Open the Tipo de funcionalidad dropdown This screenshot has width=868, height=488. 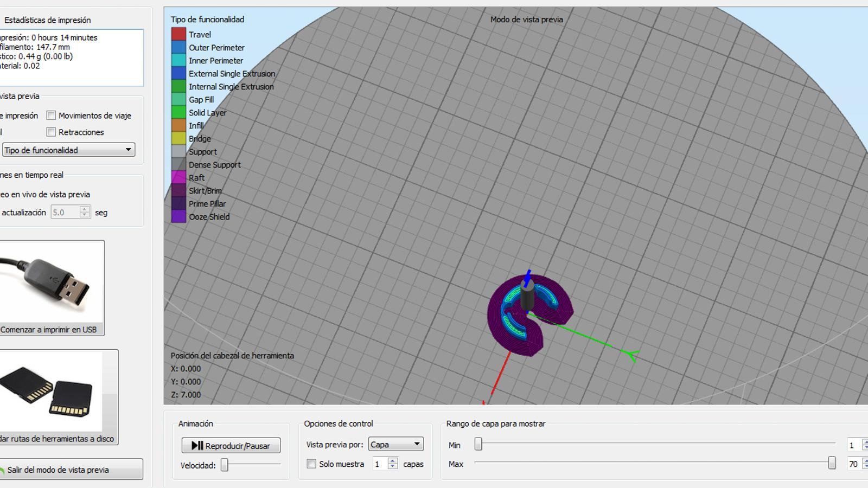pos(68,150)
